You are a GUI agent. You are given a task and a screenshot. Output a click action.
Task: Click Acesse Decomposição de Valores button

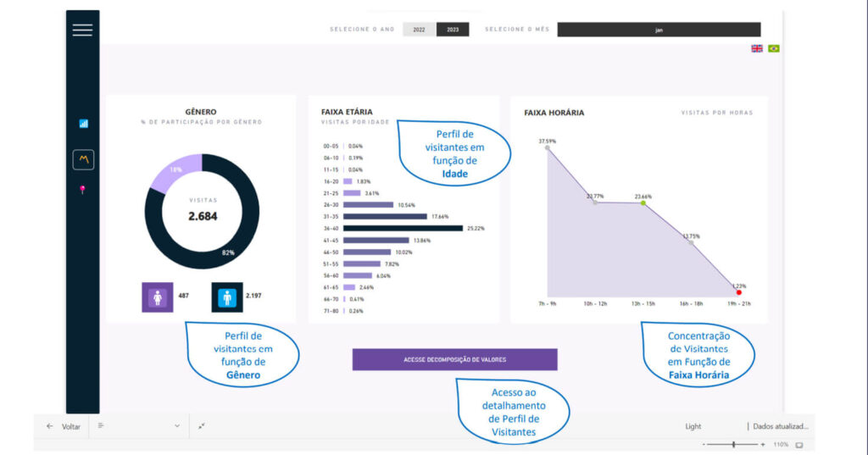454,359
